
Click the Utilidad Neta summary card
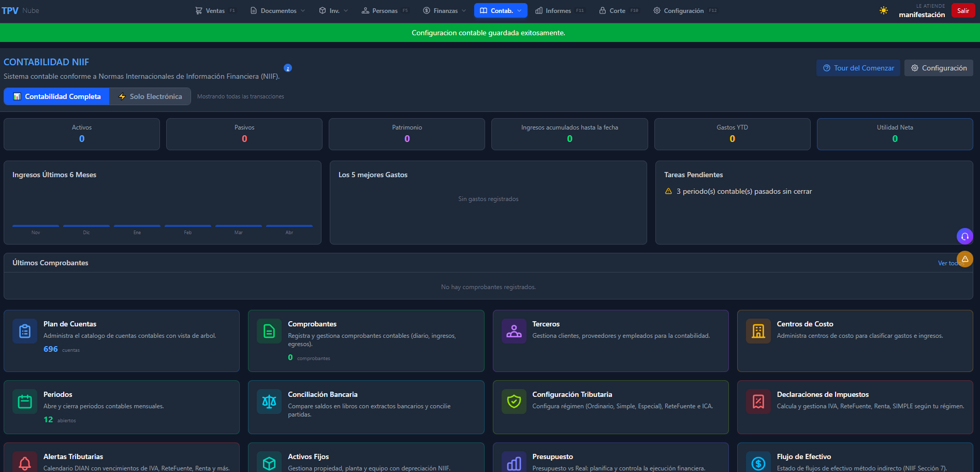895,134
